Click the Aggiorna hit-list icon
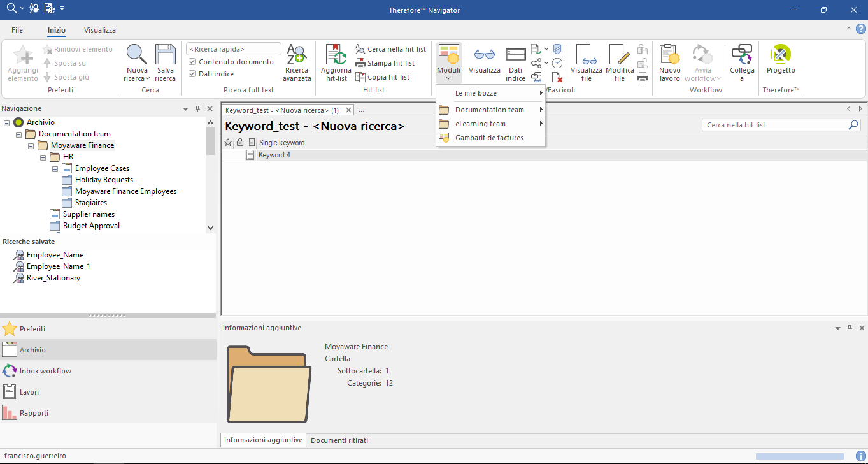 tap(335, 62)
